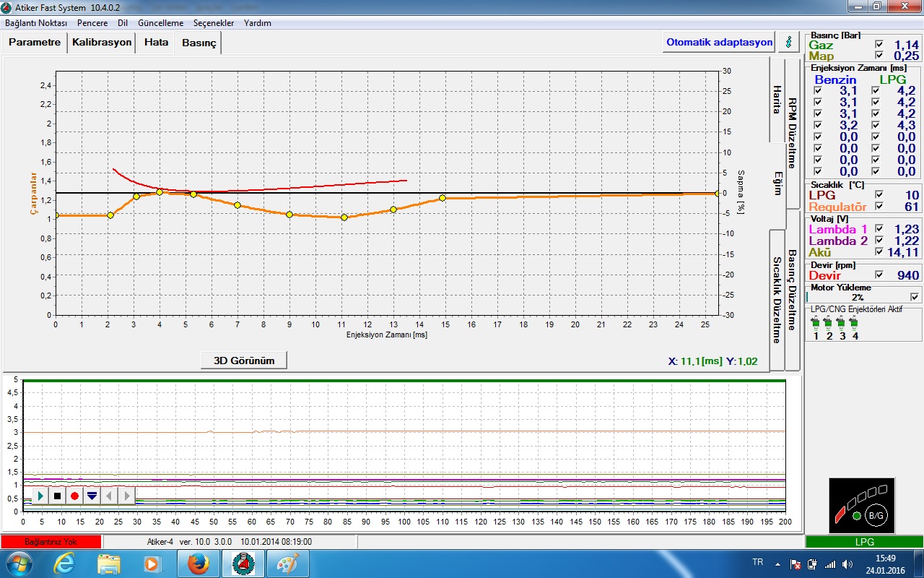Uncheck LPG checkbox next to 4,3 value
Screen dimensions: 924x578
[875, 125]
